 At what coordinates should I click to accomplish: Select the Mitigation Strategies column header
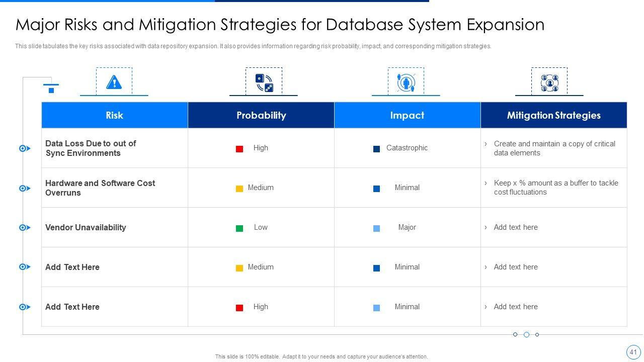point(554,115)
